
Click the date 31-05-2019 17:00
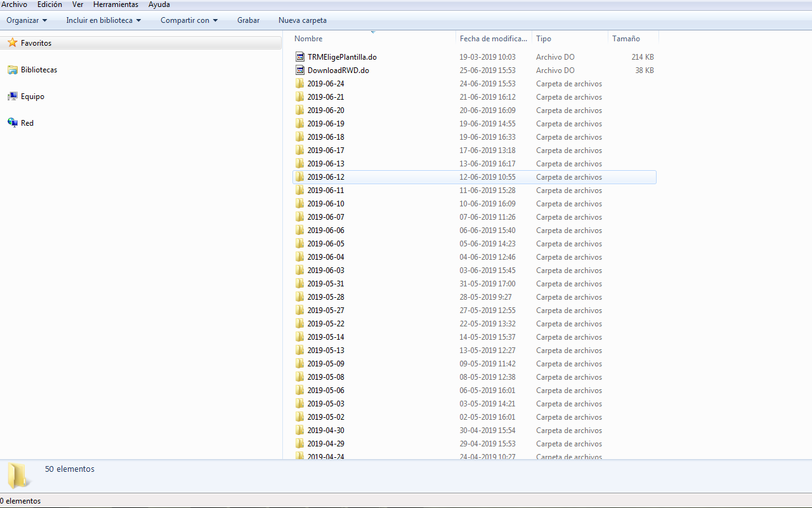coord(488,284)
